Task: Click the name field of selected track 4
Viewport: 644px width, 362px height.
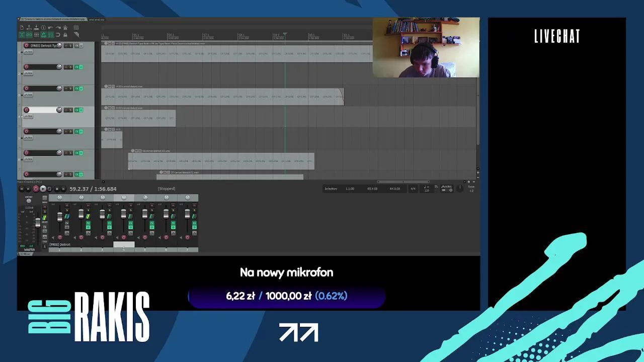Action: 43,110
